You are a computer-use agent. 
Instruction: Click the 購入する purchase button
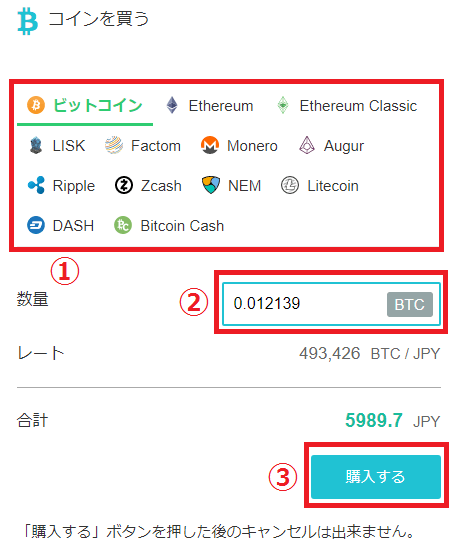click(x=376, y=477)
